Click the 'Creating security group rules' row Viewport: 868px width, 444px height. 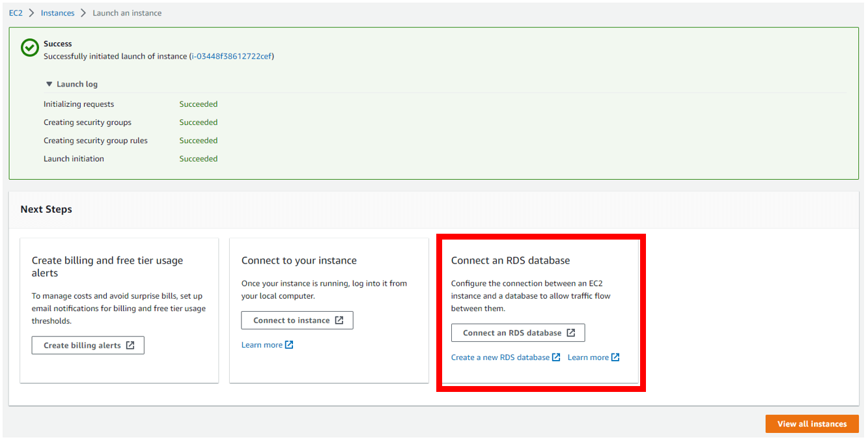click(x=96, y=141)
